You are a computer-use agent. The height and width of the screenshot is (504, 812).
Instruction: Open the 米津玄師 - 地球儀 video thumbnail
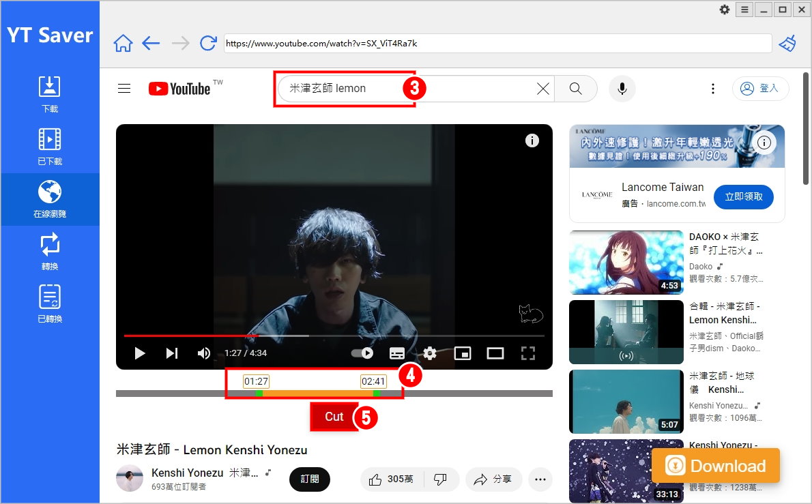[x=626, y=402]
